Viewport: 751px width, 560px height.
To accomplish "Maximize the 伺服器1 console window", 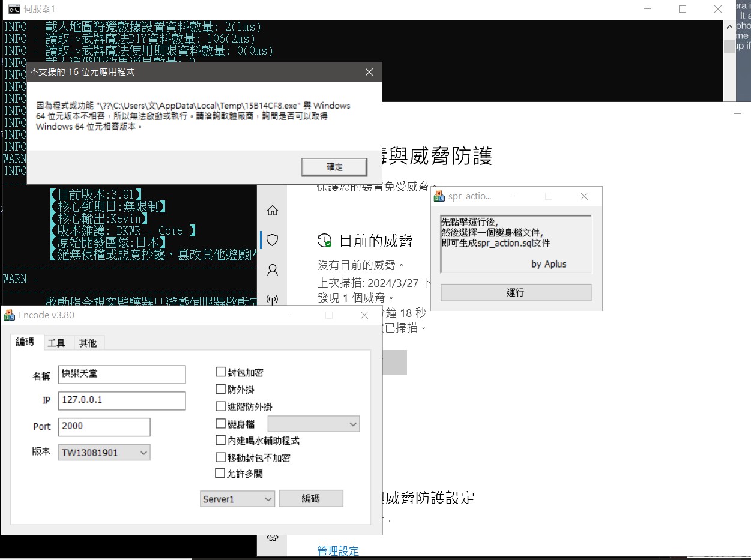I will pyautogui.click(x=683, y=9).
